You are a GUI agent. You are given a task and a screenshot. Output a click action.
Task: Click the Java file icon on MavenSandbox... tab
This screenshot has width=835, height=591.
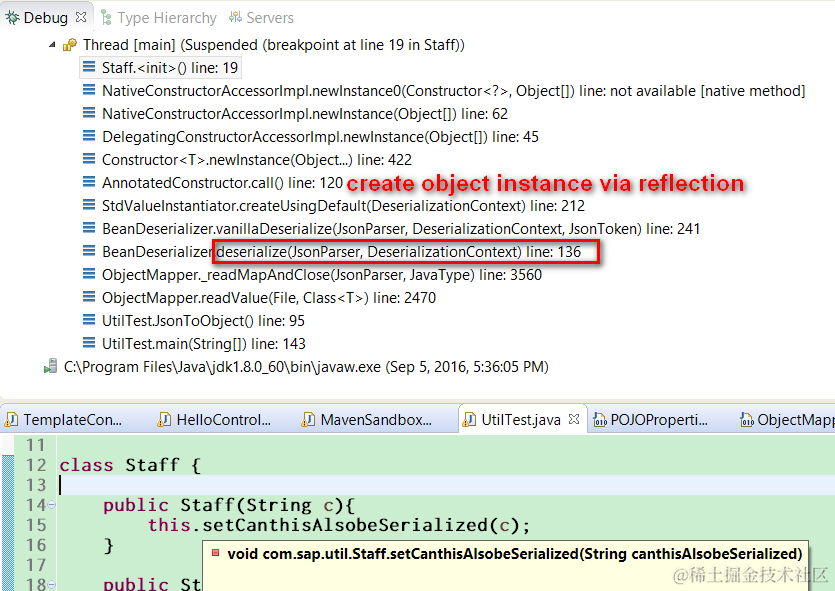[308, 420]
